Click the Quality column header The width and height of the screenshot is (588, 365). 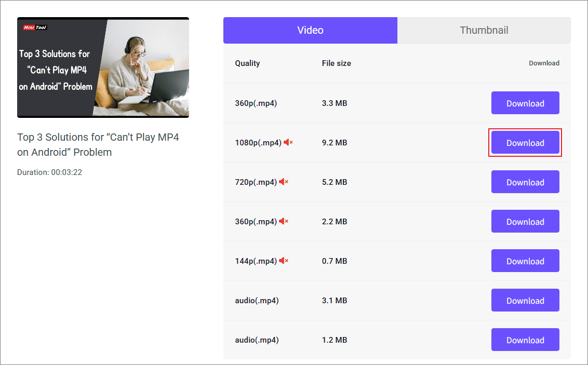click(x=247, y=63)
